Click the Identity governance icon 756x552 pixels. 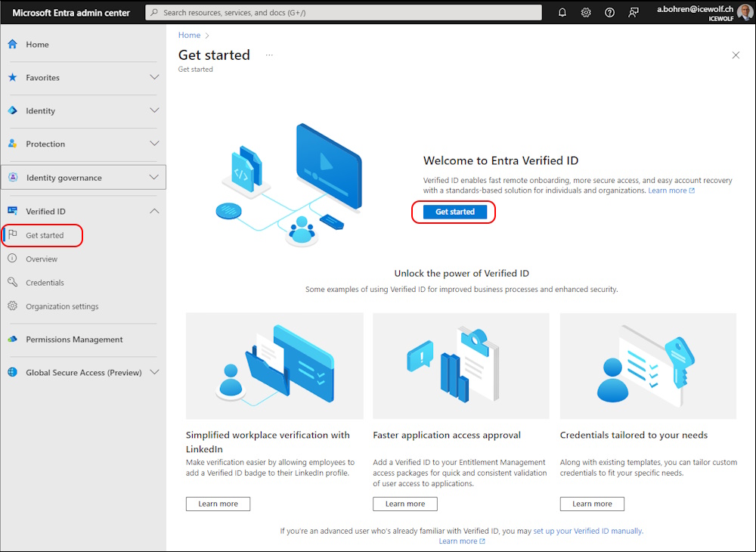13,178
